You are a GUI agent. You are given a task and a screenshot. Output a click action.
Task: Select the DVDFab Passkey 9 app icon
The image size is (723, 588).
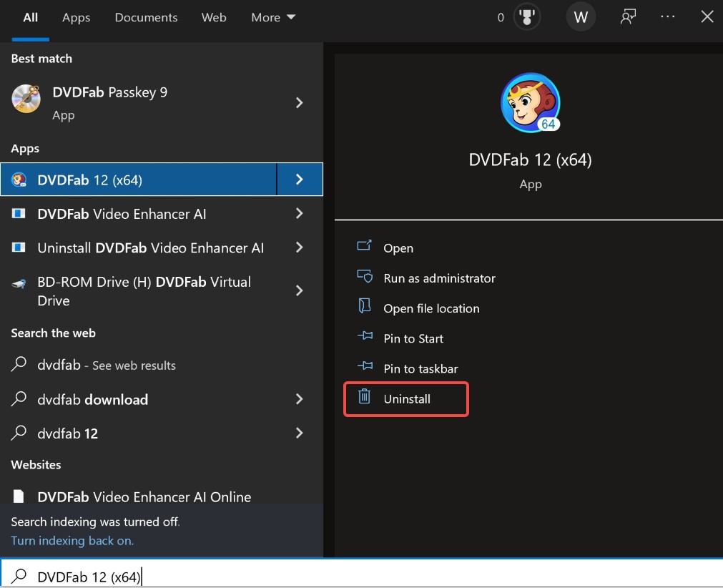coord(26,99)
